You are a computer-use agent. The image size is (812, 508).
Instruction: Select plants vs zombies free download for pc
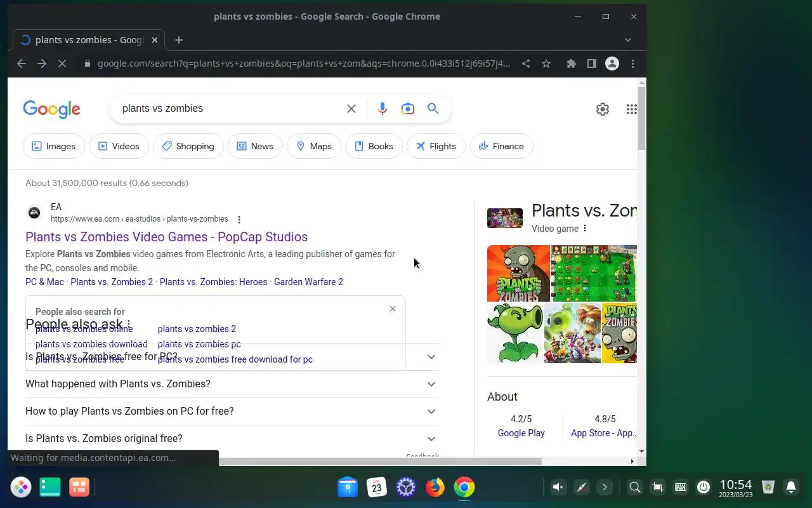235,359
